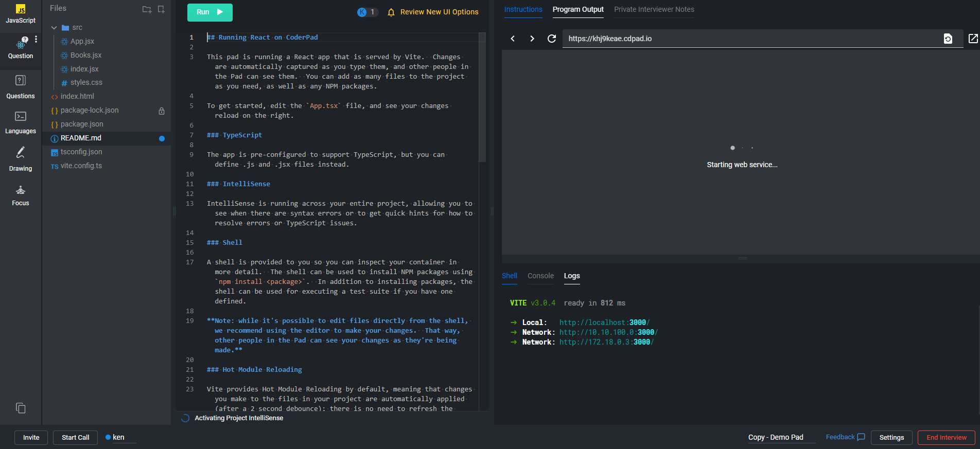
Task: Click the copy icon at sidebar bottom
Action: coord(21,408)
